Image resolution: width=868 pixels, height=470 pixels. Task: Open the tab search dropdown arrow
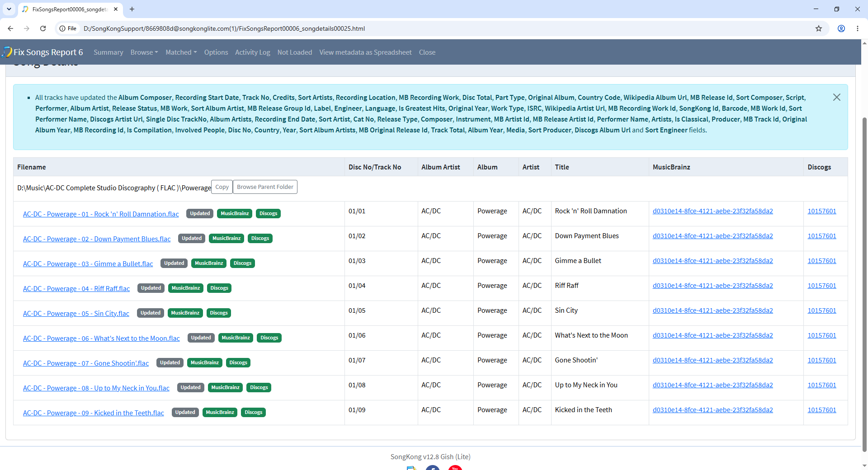coord(9,9)
